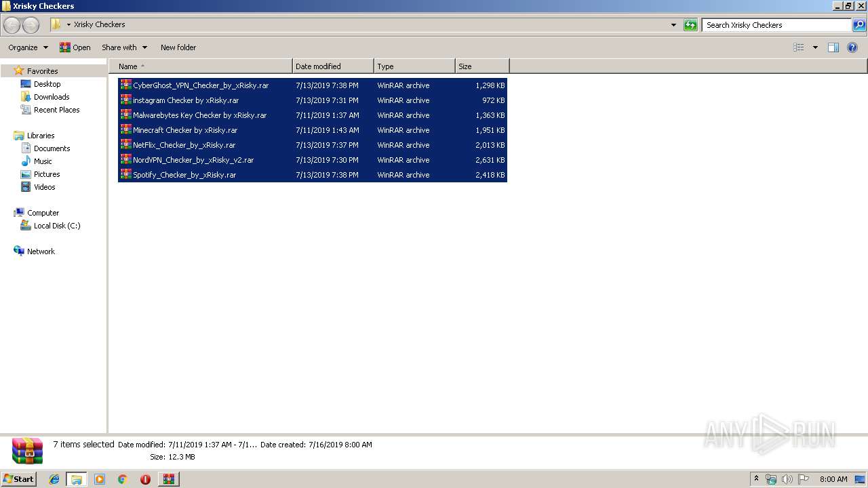
Task: Click the Xrisky Checkers address breadcrumb
Action: (99, 24)
